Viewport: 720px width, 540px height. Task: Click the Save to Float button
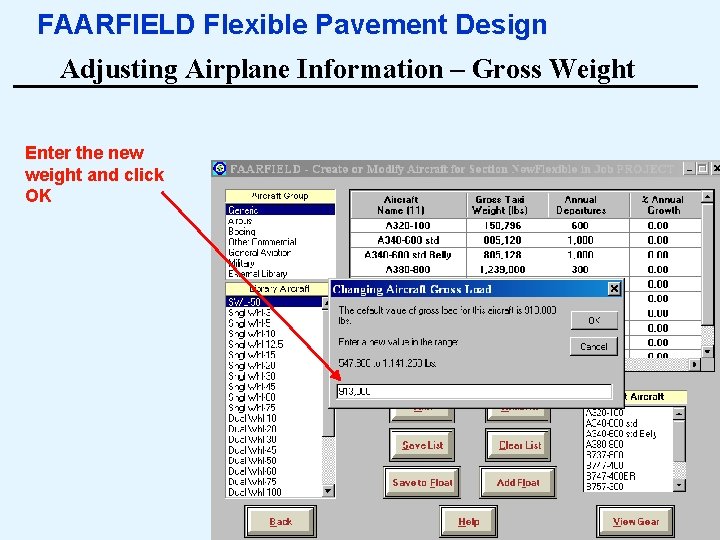(422, 483)
